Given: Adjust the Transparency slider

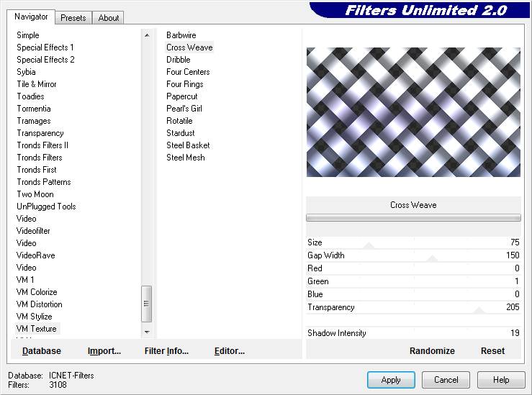Looking at the screenshot, I should click(x=478, y=311).
